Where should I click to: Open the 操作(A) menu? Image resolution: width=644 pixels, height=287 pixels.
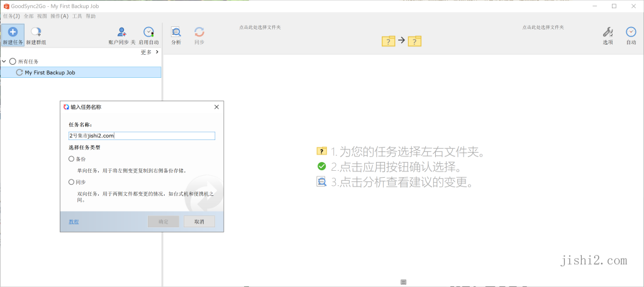[x=59, y=16]
